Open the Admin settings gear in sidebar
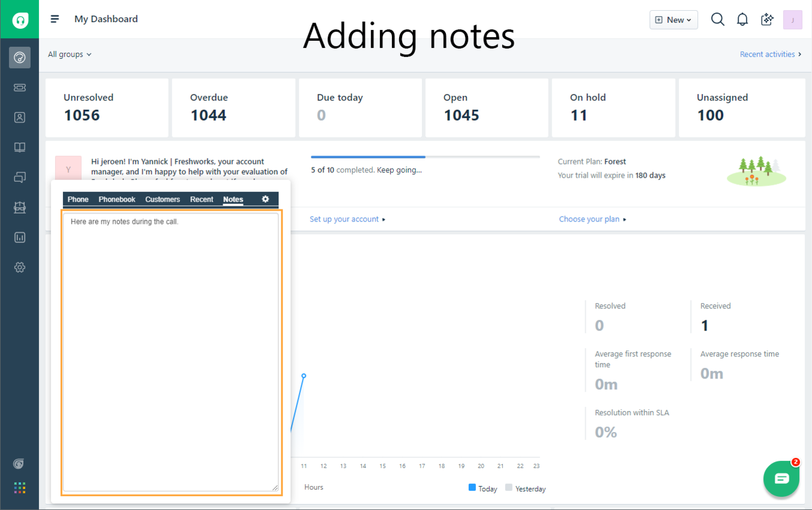812x510 pixels. (x=20, y=267)
